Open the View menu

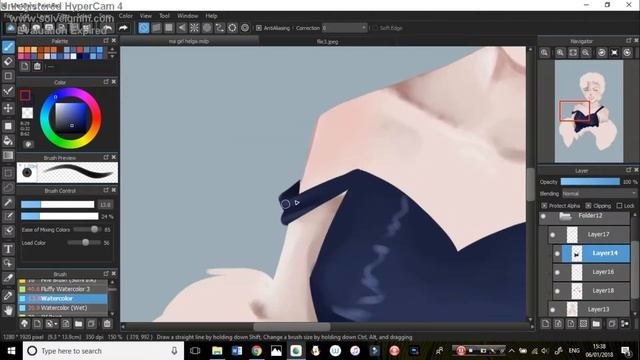[x=146, y=16]
